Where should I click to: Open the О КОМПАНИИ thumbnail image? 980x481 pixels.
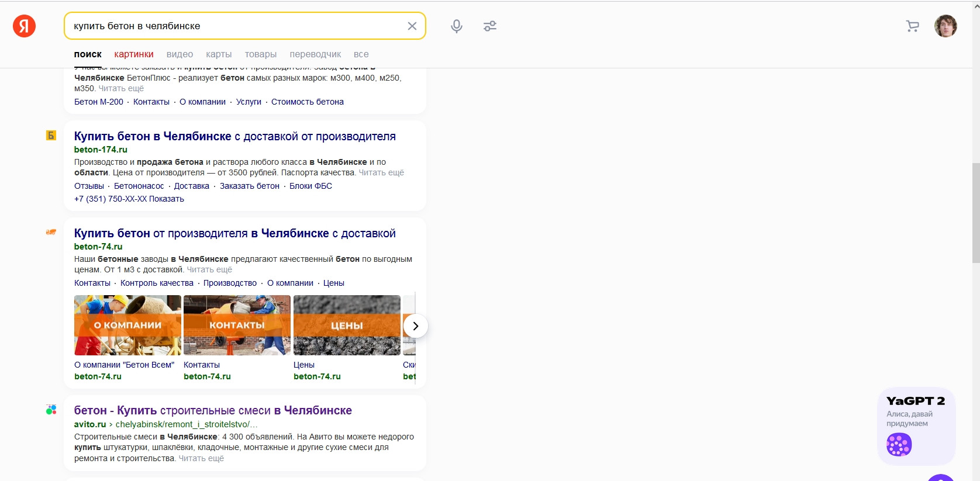click(x=127, y=325)
